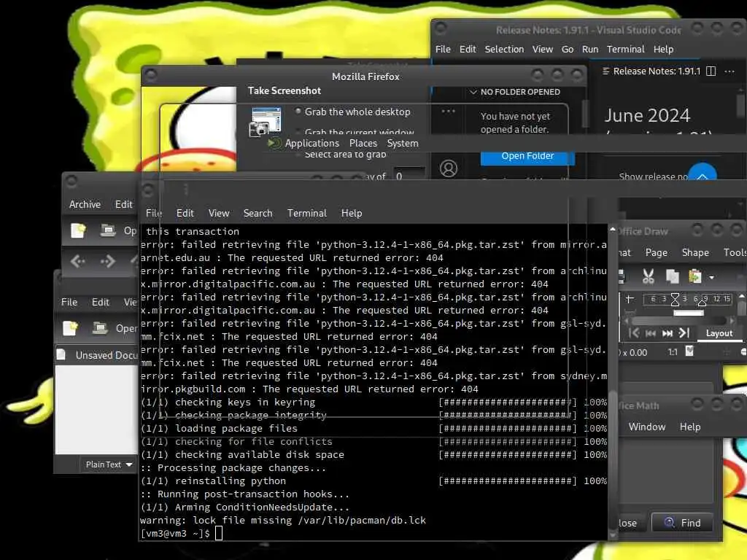Select the Layout tab in Office Draw
This screenshot has width=747, height=560.
[x=719, y=333]
